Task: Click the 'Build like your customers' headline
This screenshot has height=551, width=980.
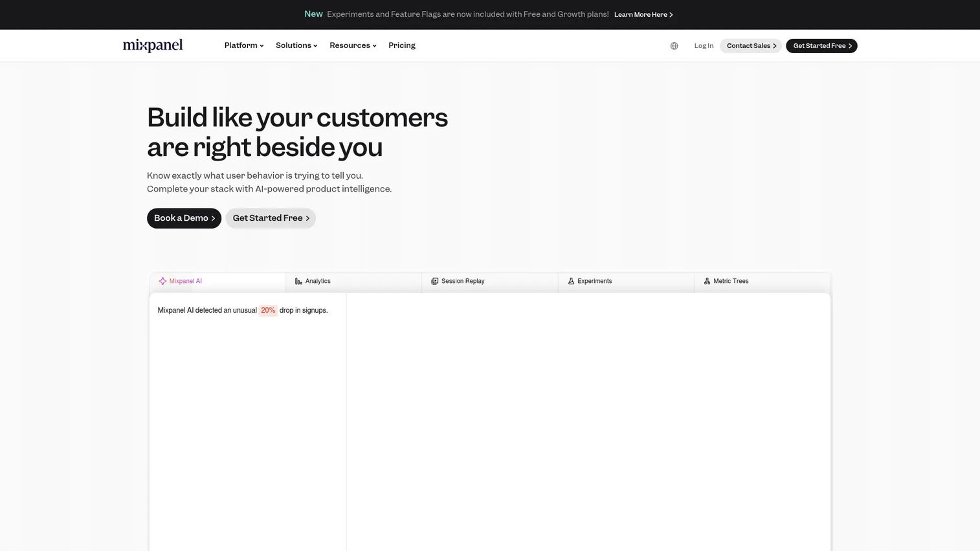Action: pyautogui.click(x=297, y=132)
